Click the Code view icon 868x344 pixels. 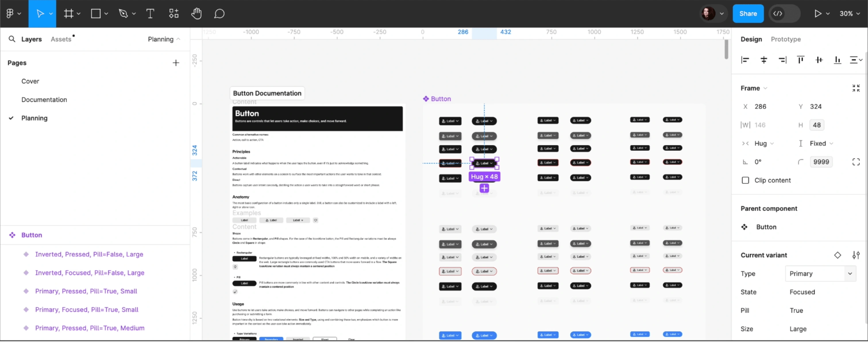[778, 13]
